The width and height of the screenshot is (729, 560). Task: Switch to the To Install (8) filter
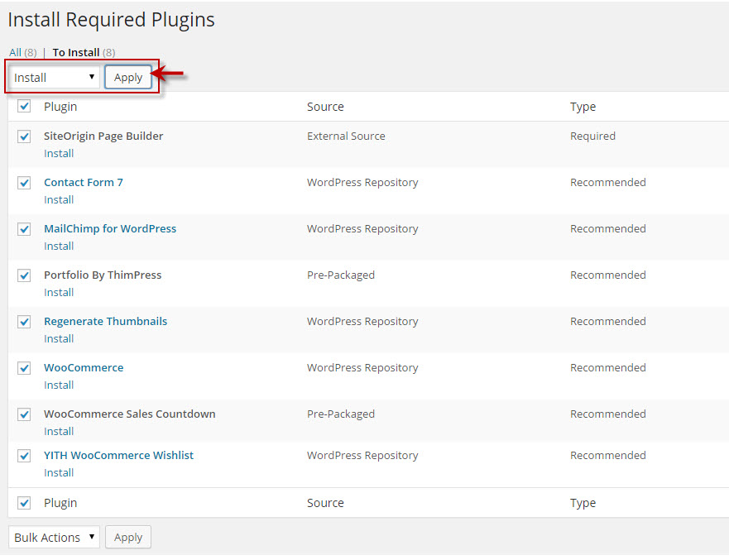[84, 52]
